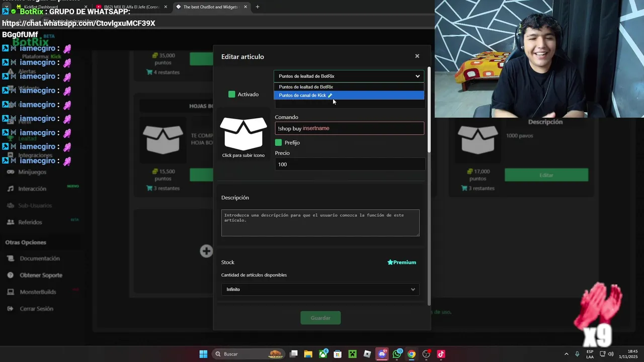Click the Minijuegos gamepad icon
The width and height of the screenshot is (644, 362).
pyautogui.click(x=10, y=172)
